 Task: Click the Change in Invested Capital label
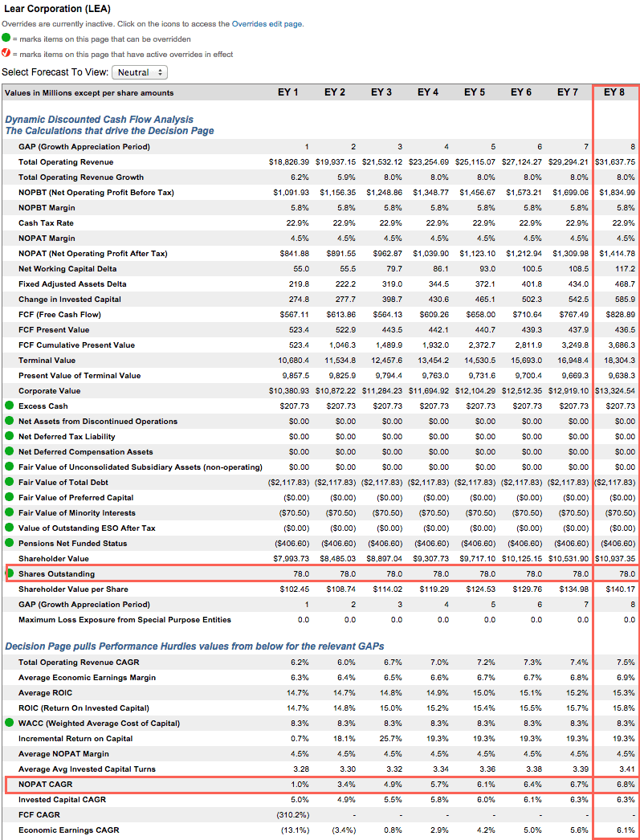[x=70, y=299]
